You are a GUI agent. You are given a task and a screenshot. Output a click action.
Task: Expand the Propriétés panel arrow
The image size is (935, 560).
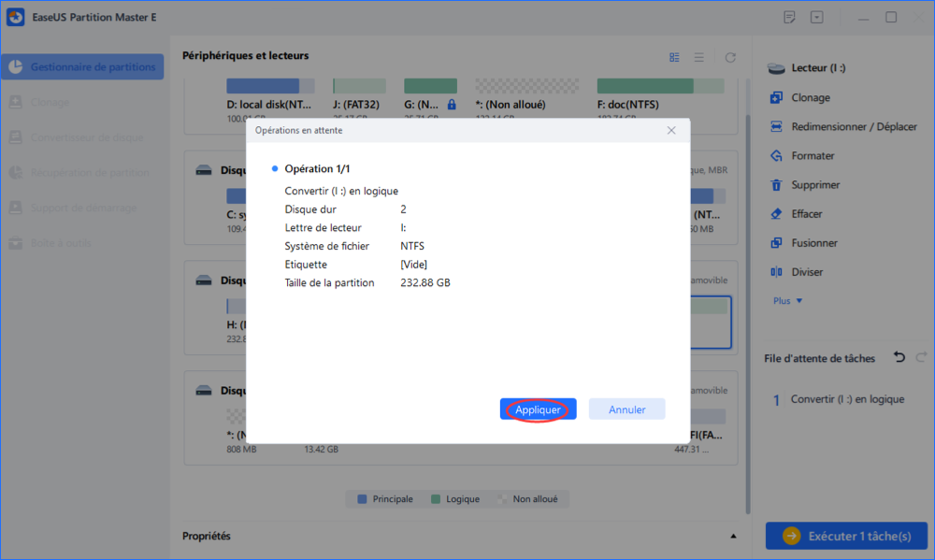(x=732, y=536)
